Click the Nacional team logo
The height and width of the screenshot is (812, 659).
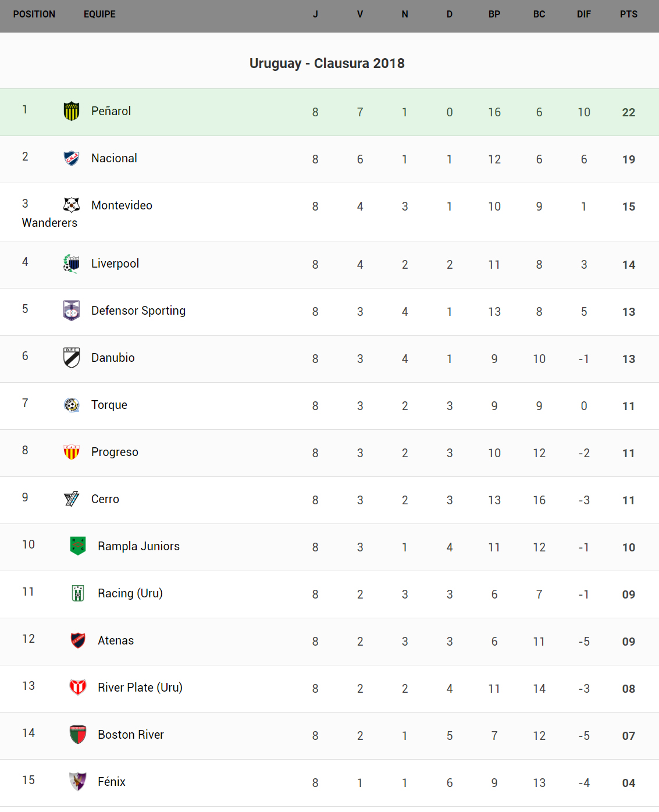click(x=72, y=158)
